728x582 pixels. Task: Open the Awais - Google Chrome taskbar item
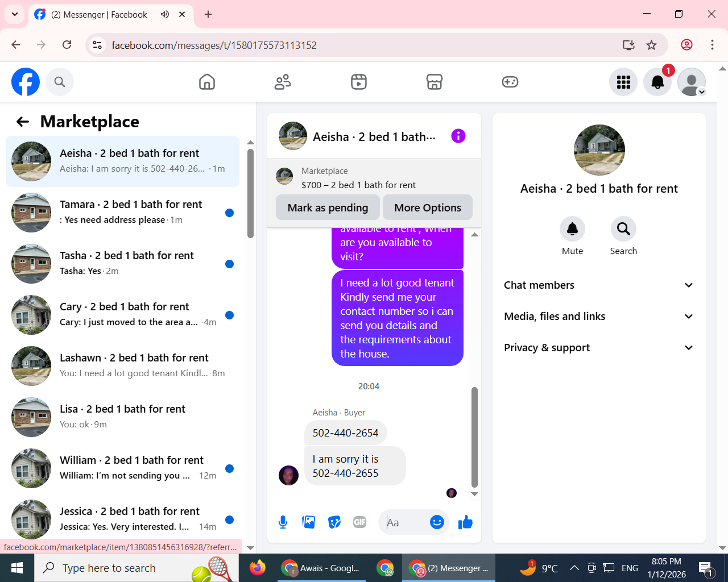pyautogui.click(x=322, y=568)
